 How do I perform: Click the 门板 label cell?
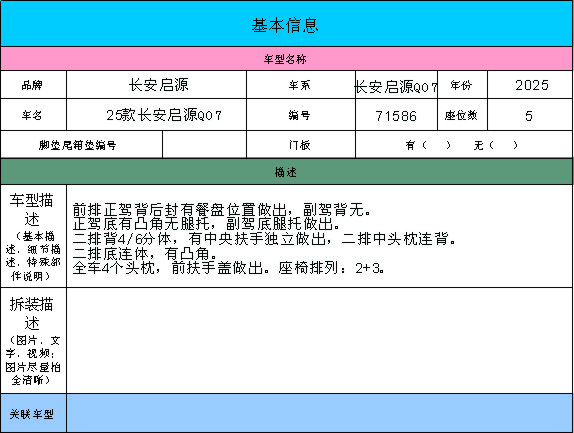click(301, 145)
